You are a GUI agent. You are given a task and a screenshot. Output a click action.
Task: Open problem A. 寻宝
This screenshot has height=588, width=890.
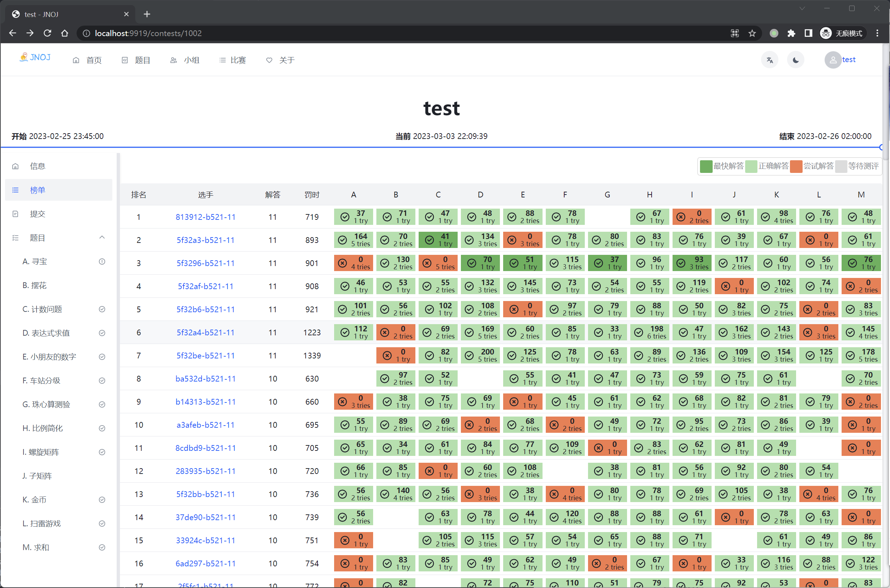tap(59, 261)
